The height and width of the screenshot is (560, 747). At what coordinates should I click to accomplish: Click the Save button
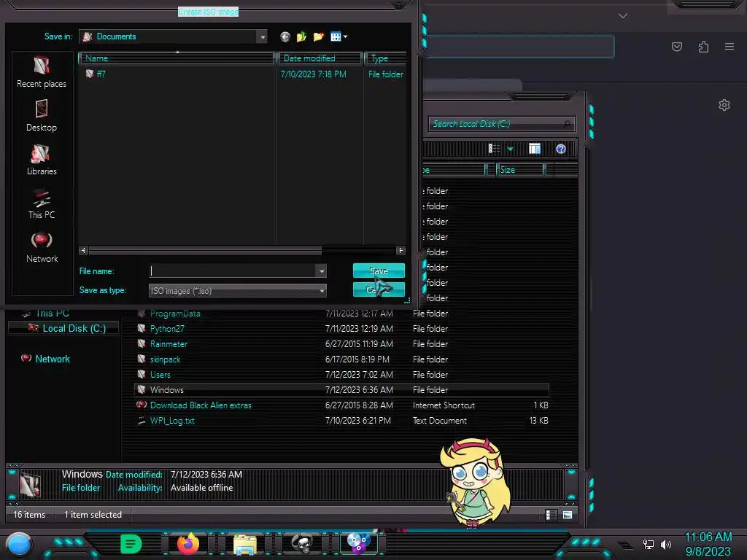pos(379,271)
